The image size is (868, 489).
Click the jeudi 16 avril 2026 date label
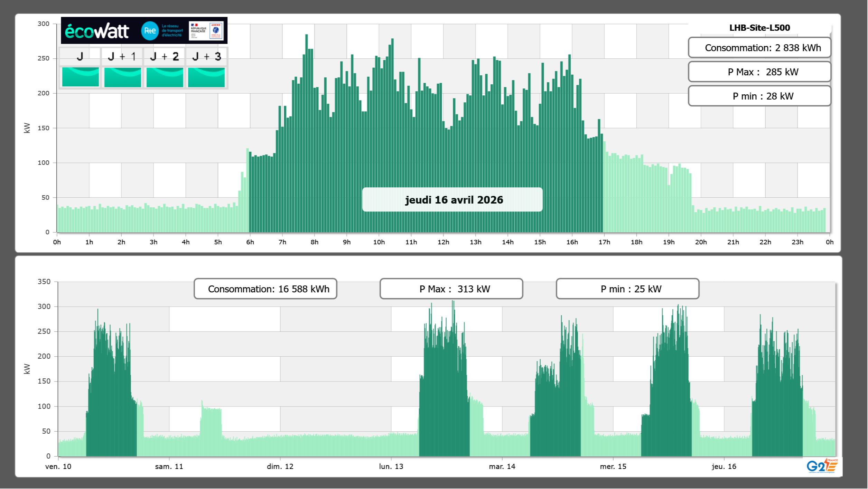(x=452, y=200)
